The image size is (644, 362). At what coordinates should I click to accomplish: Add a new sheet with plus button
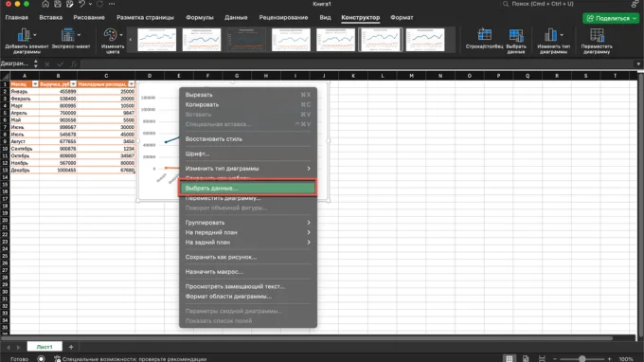[x=71, y=347]
